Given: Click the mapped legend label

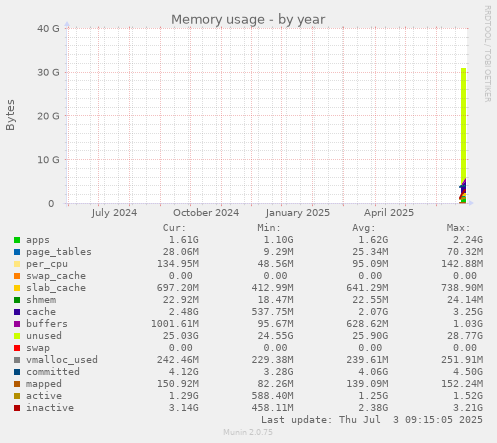Looking at the screenshot, I should pos(44,384).
